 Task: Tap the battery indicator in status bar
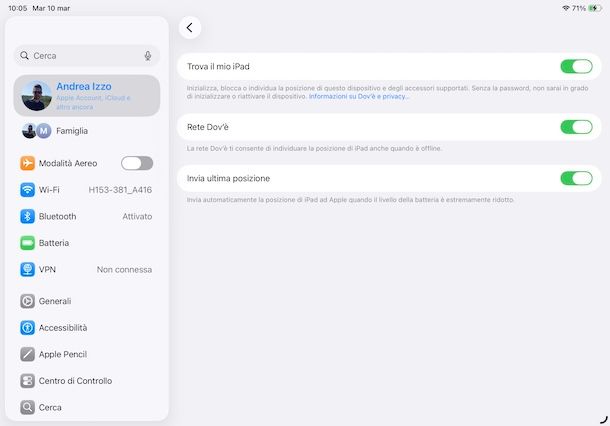[595, 8]
